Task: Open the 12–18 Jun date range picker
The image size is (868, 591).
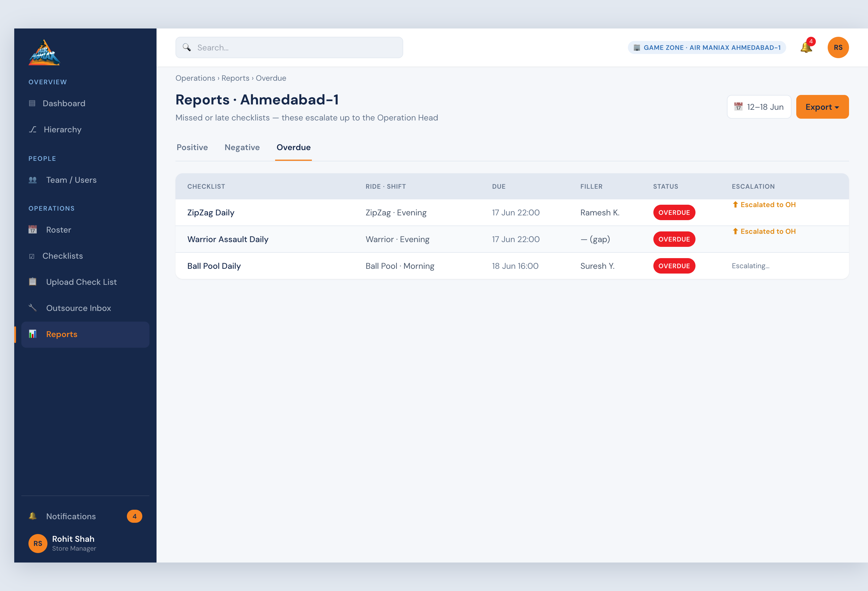Action: (x=759, y=107)
